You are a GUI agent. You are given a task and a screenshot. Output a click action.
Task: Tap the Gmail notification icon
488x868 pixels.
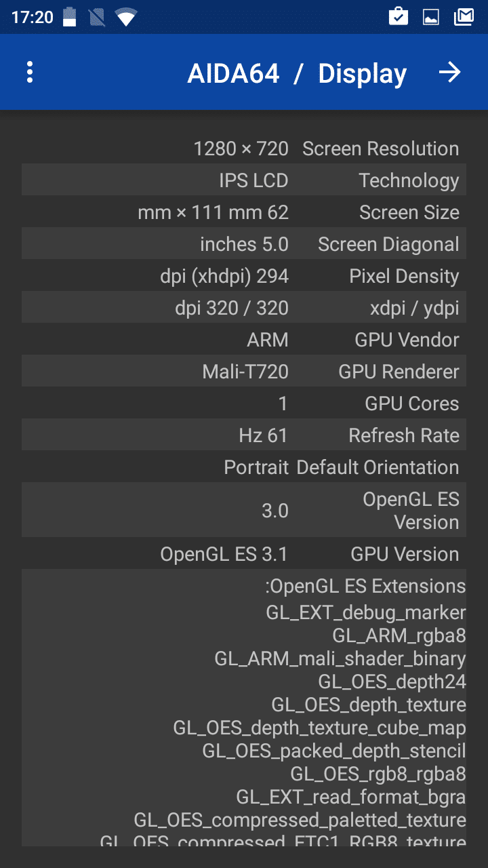(x=464, y=17)
